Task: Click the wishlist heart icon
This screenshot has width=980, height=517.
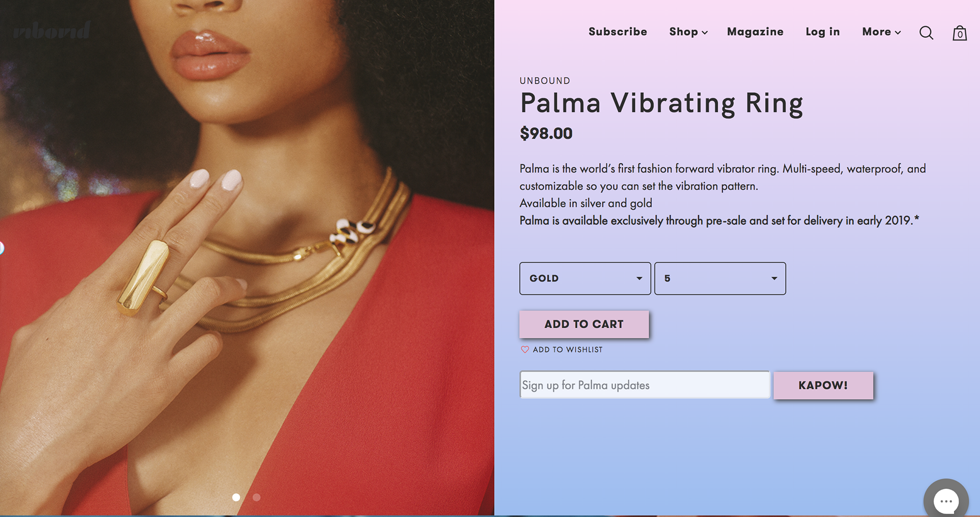Action: 525,350
